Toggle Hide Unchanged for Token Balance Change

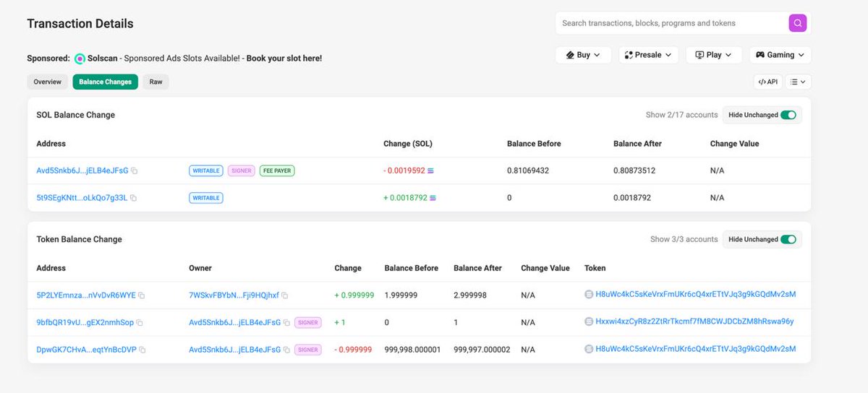[788, 239]
